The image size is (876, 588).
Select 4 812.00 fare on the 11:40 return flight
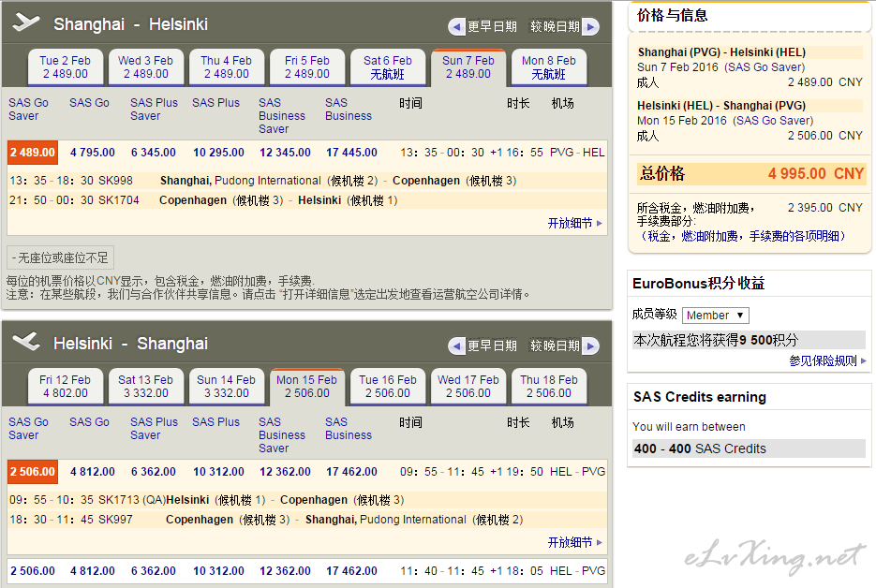point(93,571)
